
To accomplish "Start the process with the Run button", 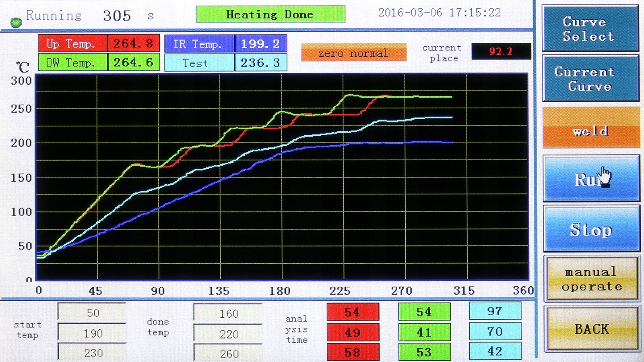I will pos(591,179).
